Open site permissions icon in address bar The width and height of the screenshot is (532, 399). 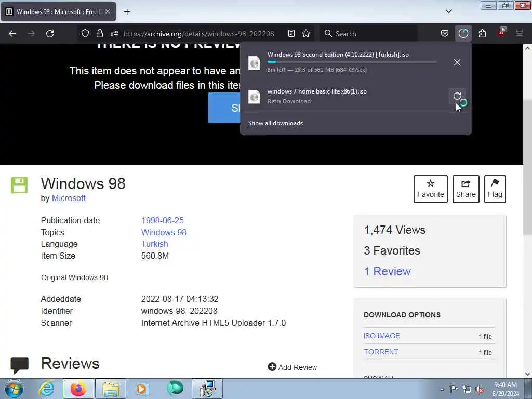(x=114, y=33)
